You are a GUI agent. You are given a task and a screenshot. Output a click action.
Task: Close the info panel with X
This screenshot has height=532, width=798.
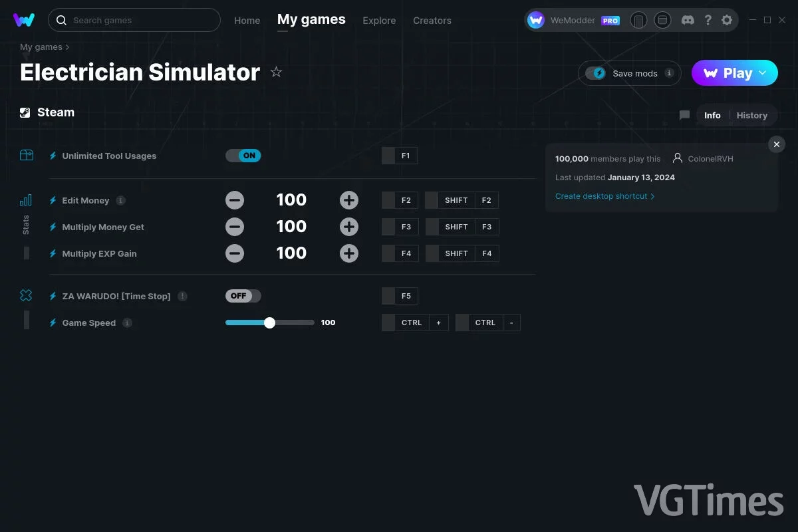pyautogui.click(x=777, y=144)
